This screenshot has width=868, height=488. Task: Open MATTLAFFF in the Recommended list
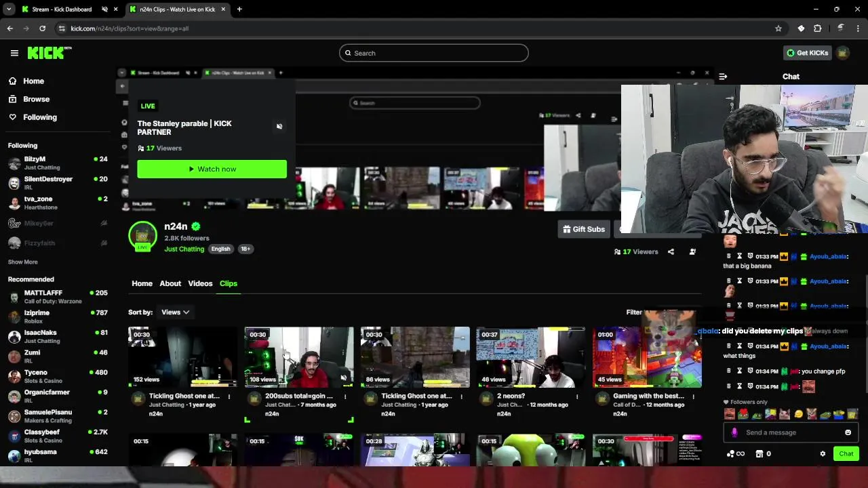58,296
